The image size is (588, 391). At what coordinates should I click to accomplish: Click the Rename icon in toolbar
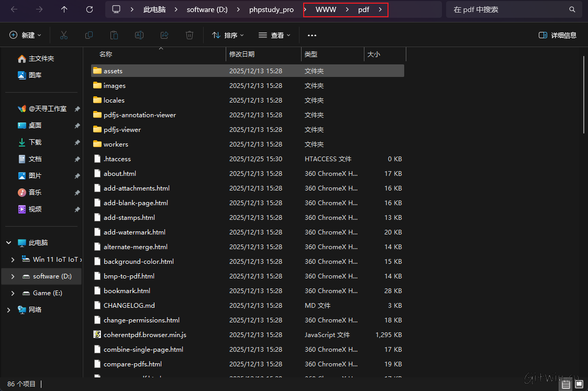pos(139,35)
